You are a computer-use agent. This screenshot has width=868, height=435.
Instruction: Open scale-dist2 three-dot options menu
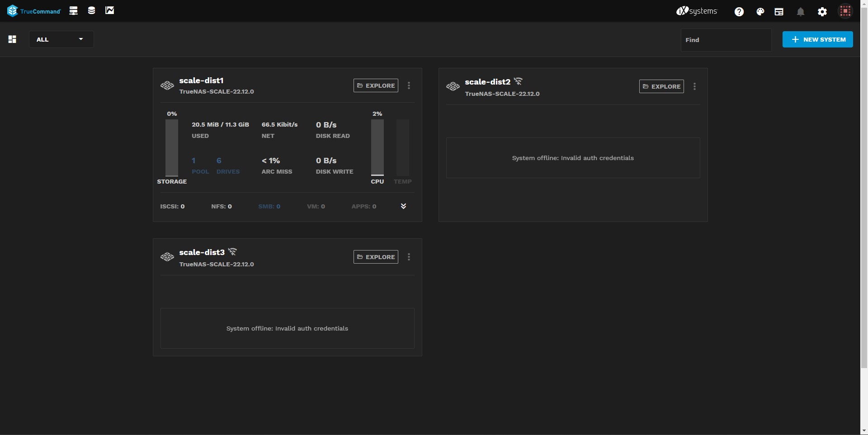point(695,86)
